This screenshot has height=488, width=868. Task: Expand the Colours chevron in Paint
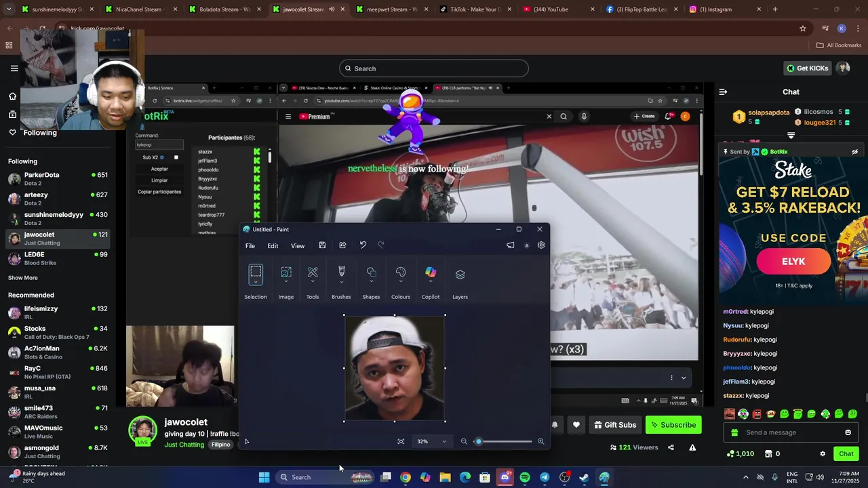pos(401,282)
